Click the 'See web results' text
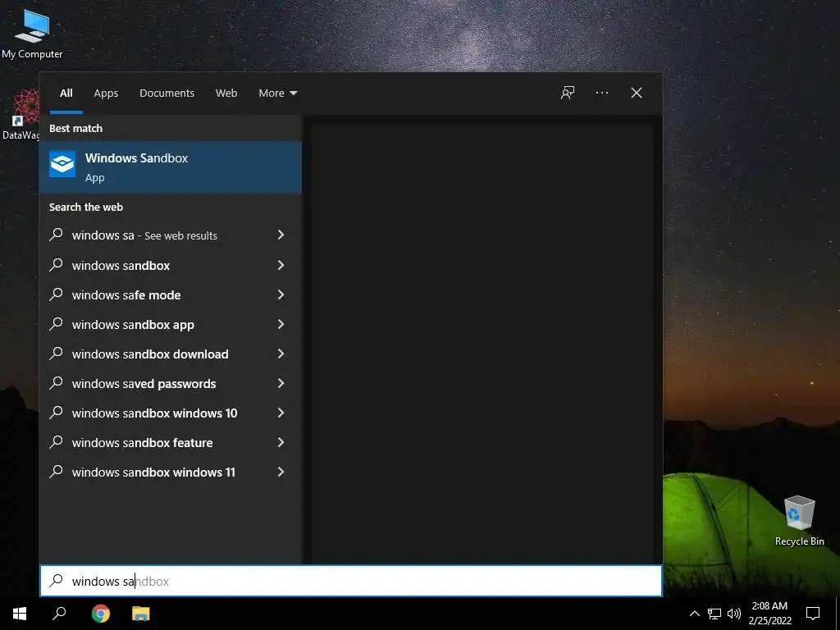 (180, 235)
